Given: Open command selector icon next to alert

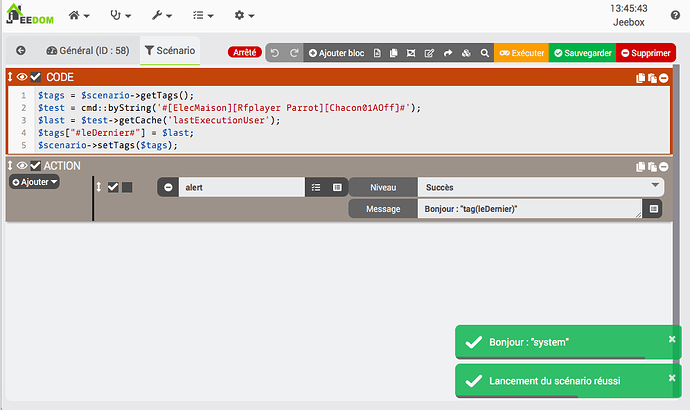Looking at the screenshot, I should [337, 187].
